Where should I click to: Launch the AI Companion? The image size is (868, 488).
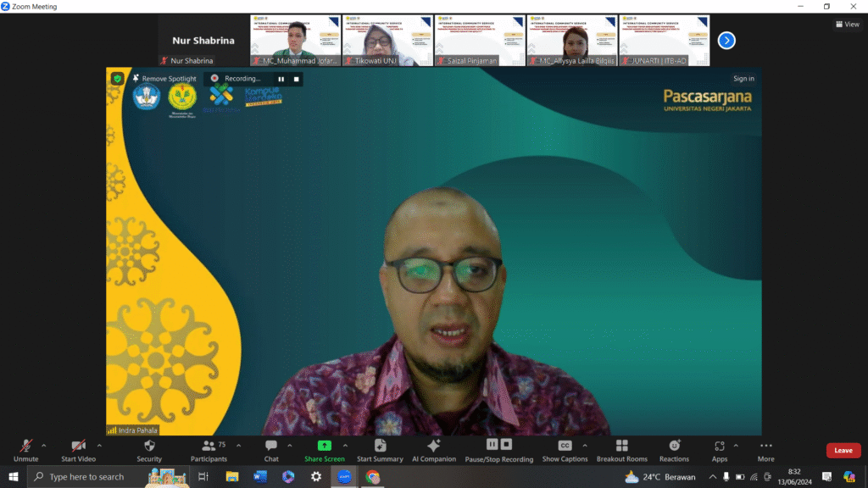click(x=434, y=450)
